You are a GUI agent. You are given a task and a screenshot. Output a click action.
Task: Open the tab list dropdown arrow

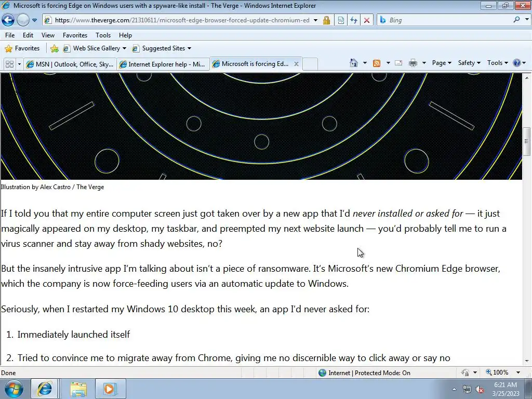point(19,64)
